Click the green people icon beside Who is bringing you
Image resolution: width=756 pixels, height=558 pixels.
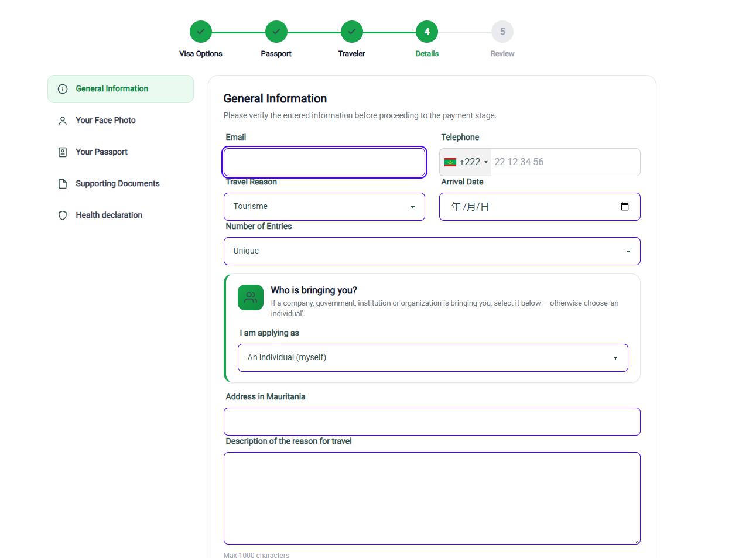[x=251, y=297]
